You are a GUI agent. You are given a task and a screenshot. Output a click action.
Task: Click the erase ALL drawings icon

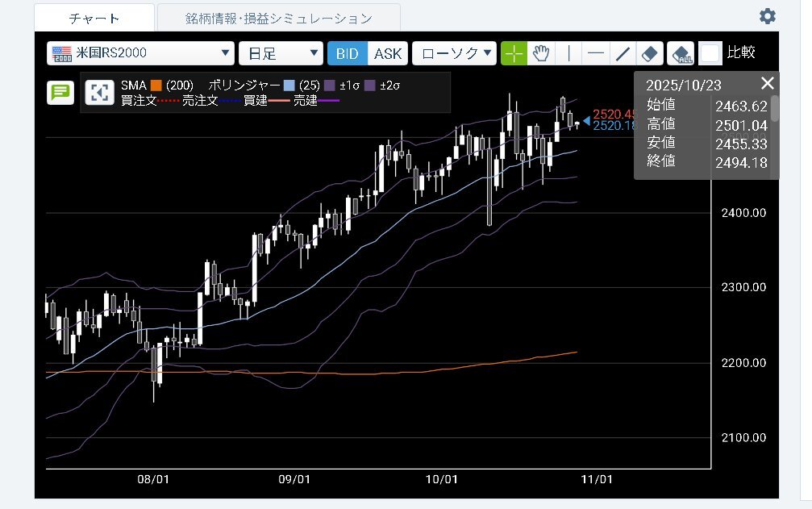[x=681, y=53]
